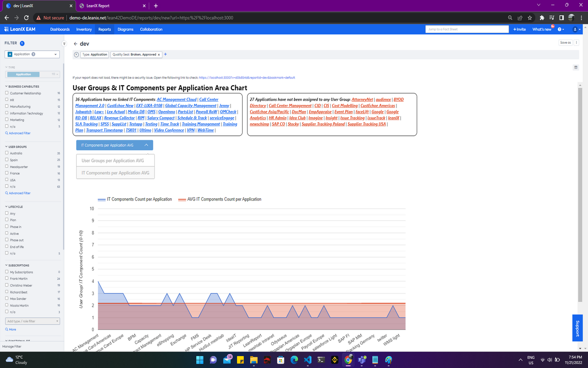Image resolution: width=588 pixels, height=368 pixels.
Task: Check the Headquarter checkbox
Action: 6,167
